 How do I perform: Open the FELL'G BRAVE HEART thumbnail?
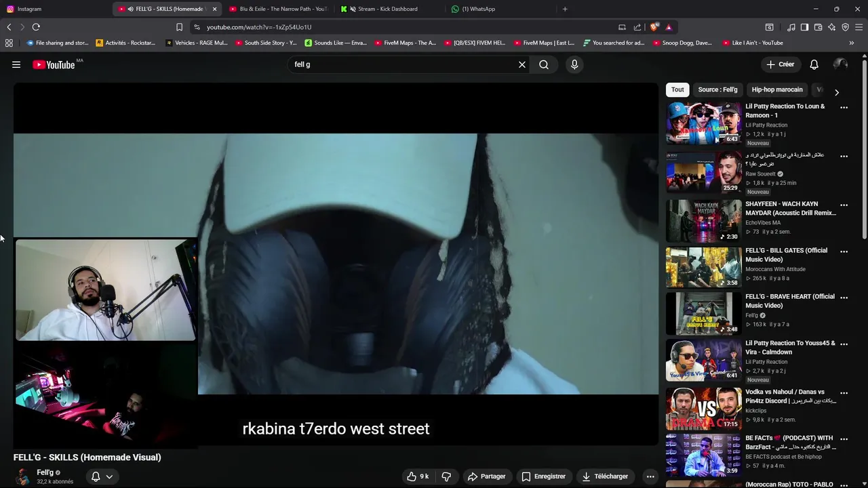point(703,313)
